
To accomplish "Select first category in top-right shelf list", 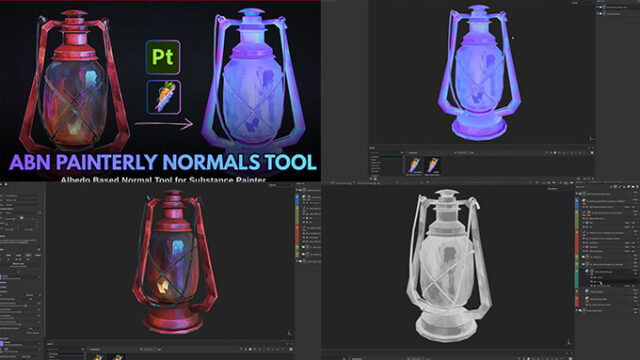I will [375, 157].
